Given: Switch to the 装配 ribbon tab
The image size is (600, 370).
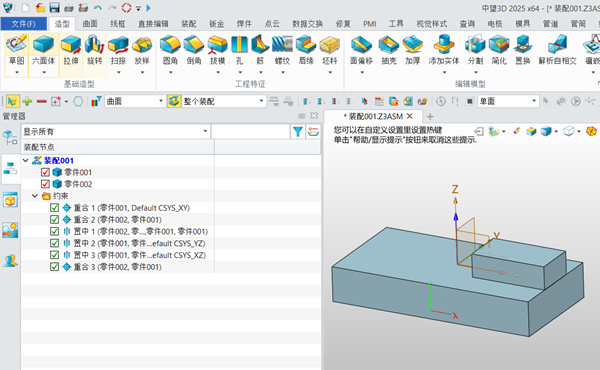Looking at the screenshot, I should [x=189, y=24].
